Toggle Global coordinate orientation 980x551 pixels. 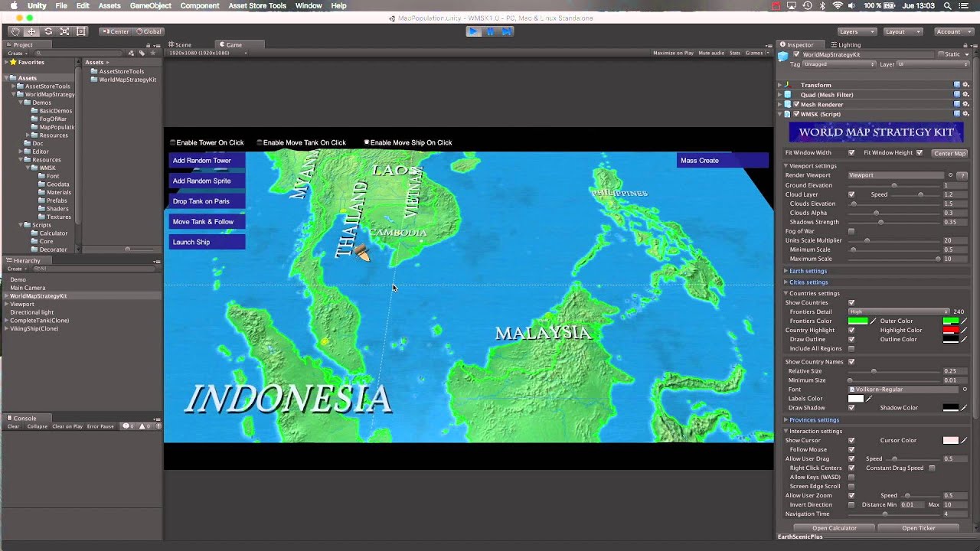(151, 31)
